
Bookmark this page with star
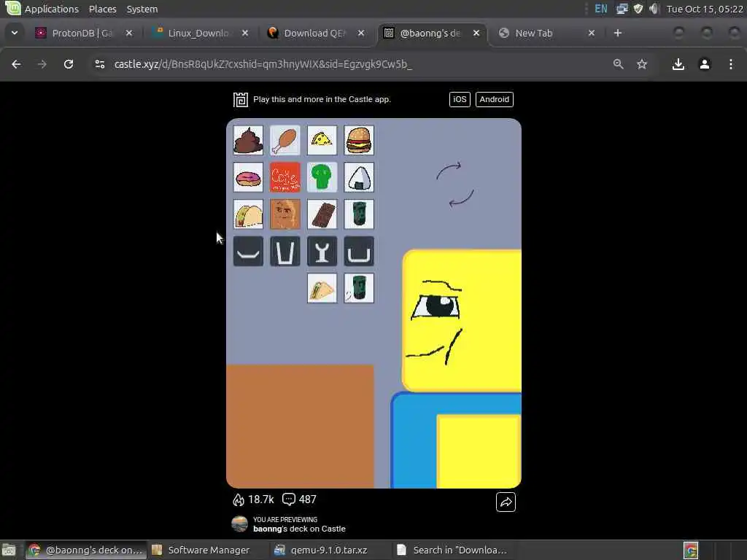[x=642, y=64]
